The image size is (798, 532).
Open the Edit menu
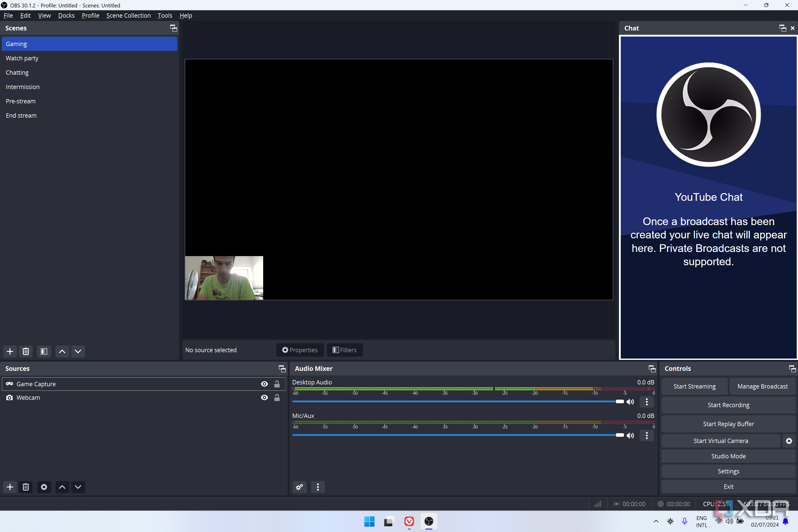point(25,16)
